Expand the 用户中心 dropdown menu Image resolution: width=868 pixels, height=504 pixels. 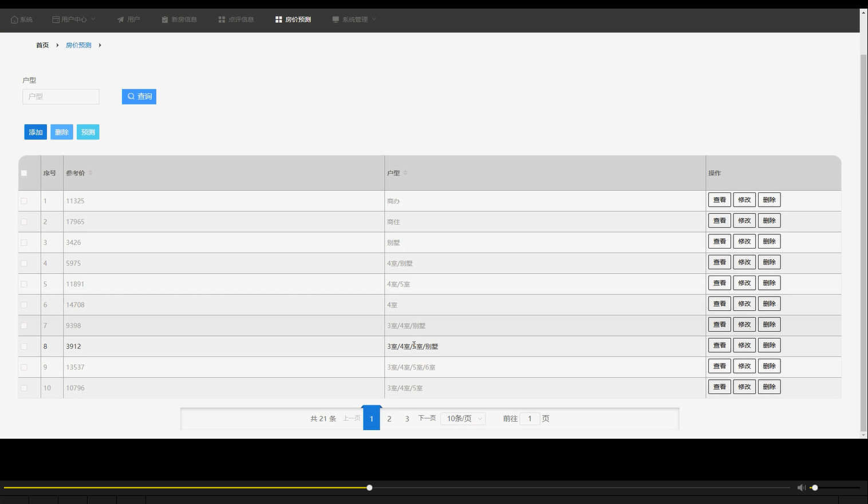74,19
